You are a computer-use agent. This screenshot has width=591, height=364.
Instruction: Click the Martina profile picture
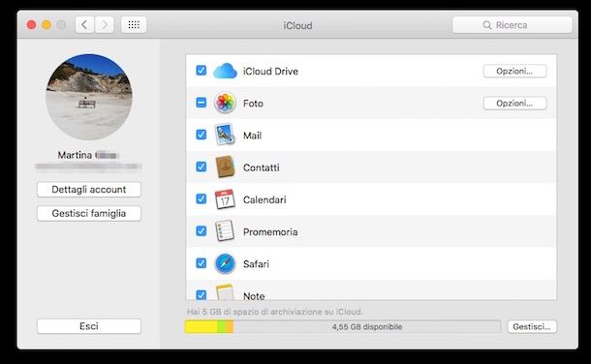(89, 97)
